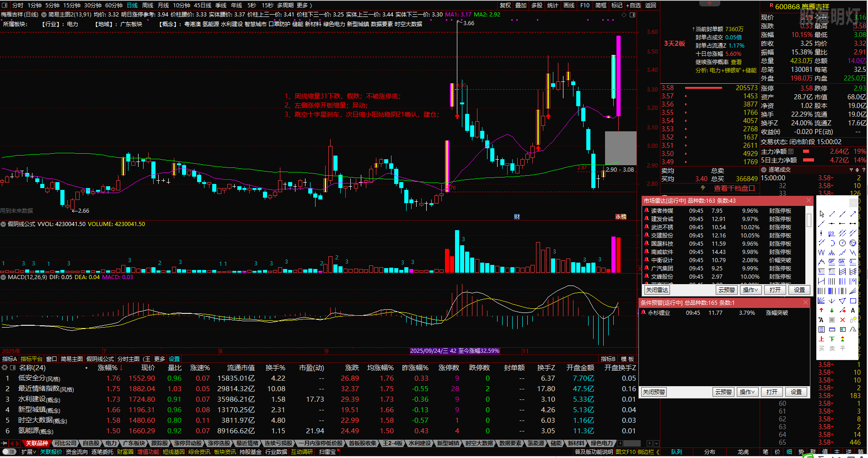The height and width of the screenshot is (458, 868).
Task: Switch to the 周线 weekly chart tab
Action: pos(148,5)
